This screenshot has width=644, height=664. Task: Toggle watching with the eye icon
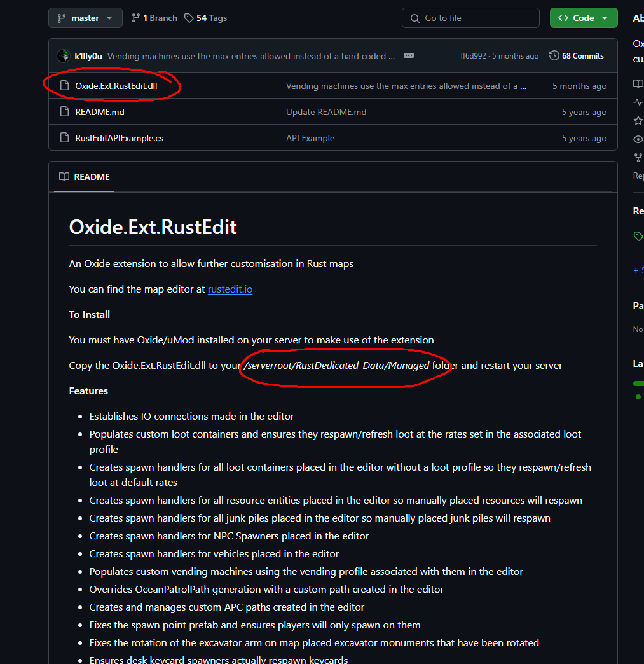638,139
